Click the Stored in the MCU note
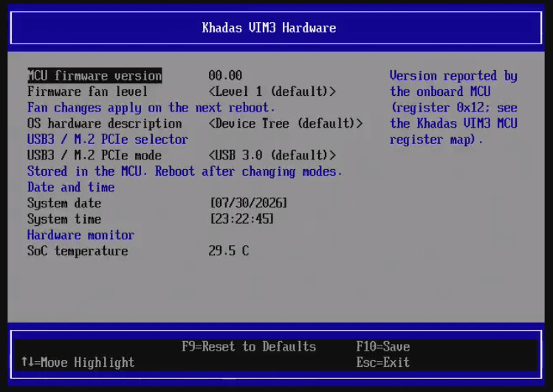Viewport: 553px width, 392px height. pos(185,172)
